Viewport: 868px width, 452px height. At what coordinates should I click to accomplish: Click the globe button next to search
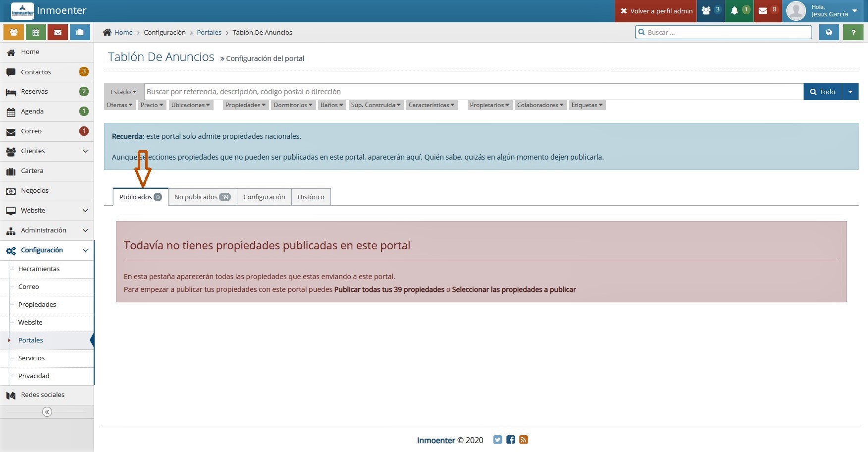(829, 32)
